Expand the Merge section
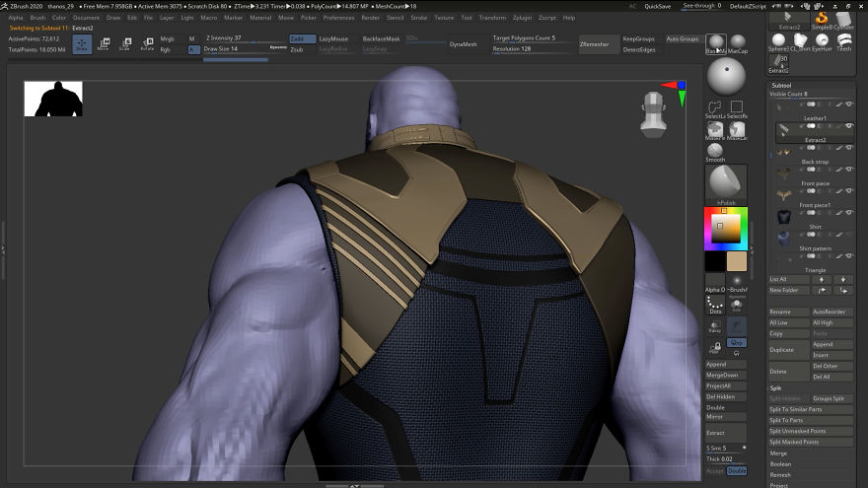 [778, 453]
